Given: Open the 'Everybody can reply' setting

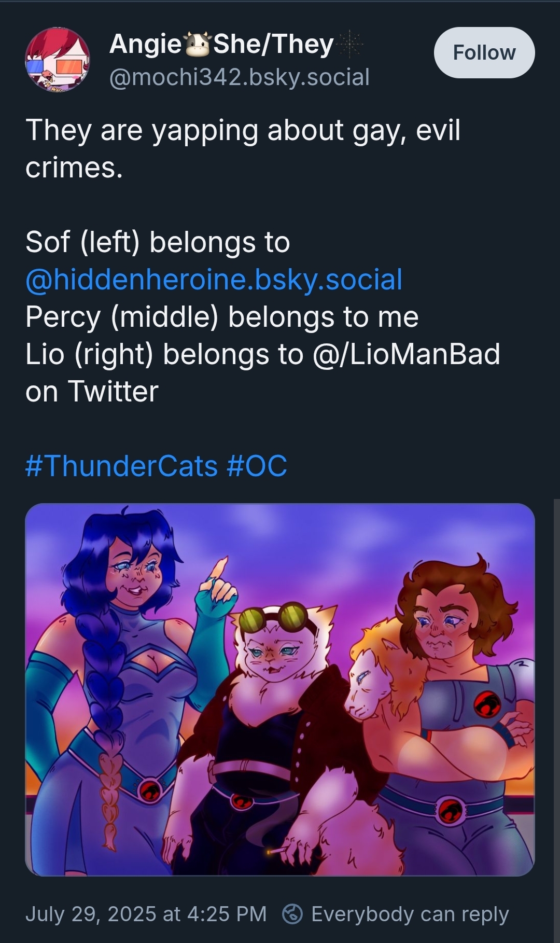Looking at the screenshot, I should (410, 914).
